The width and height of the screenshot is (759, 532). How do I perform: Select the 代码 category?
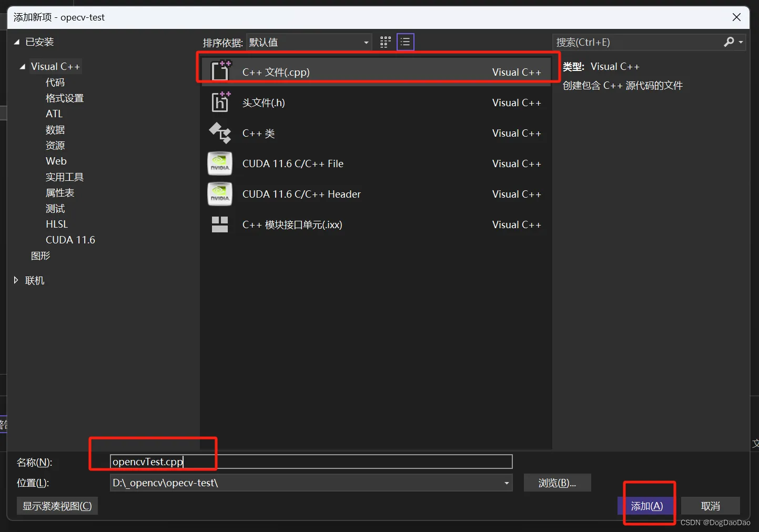55,83
